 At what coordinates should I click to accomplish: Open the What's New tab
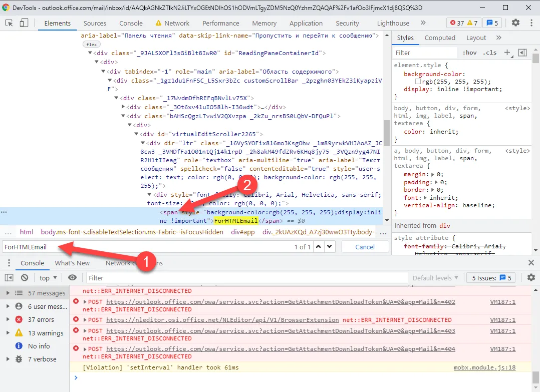coord(73,262)
